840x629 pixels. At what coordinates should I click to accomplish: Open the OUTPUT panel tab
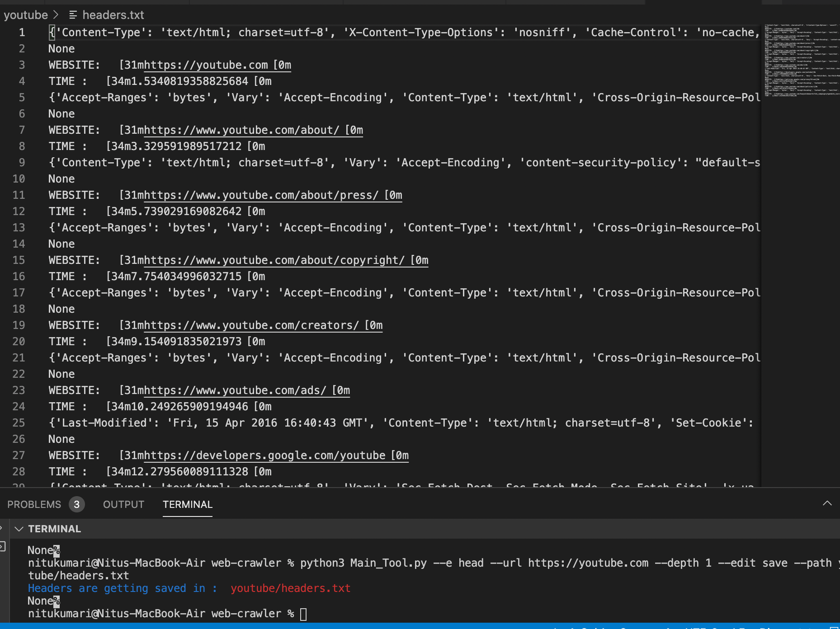click(x=123, y=504)
